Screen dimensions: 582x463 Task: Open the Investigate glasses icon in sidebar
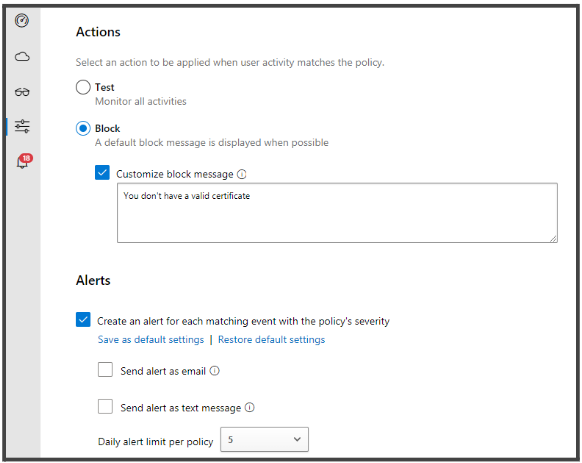tap(22, 92)
